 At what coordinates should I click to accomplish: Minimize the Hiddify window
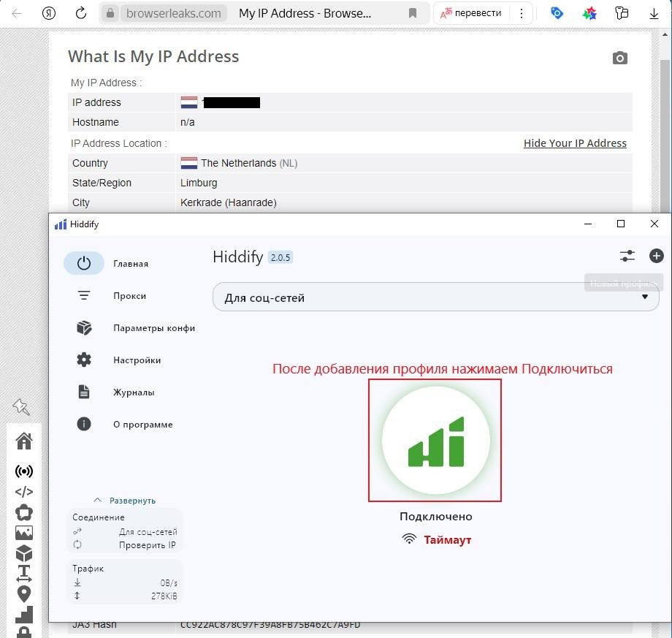(x=588, y=224)
